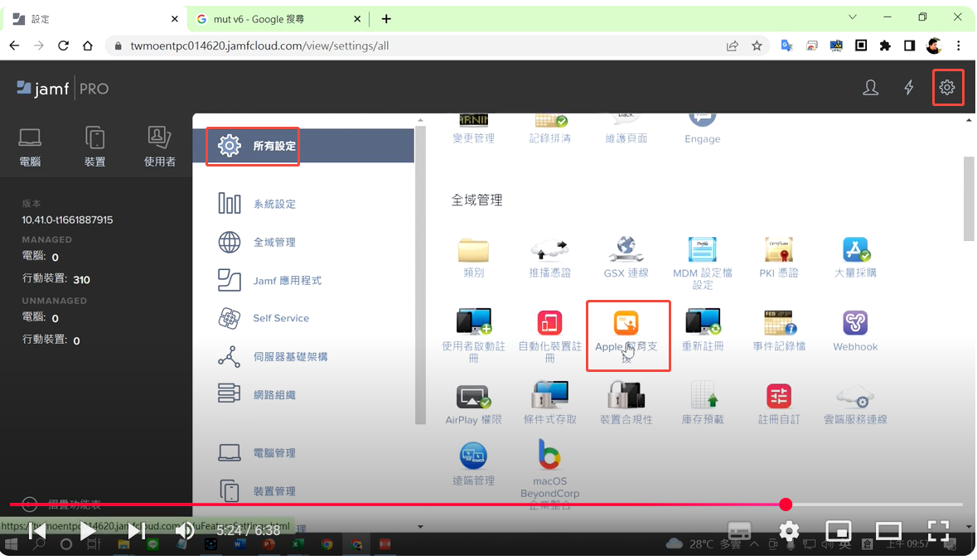The width and height of the screenshot is (977, 560).
Task: Open Chrome three-dot menu
Action: pos(958,46)
